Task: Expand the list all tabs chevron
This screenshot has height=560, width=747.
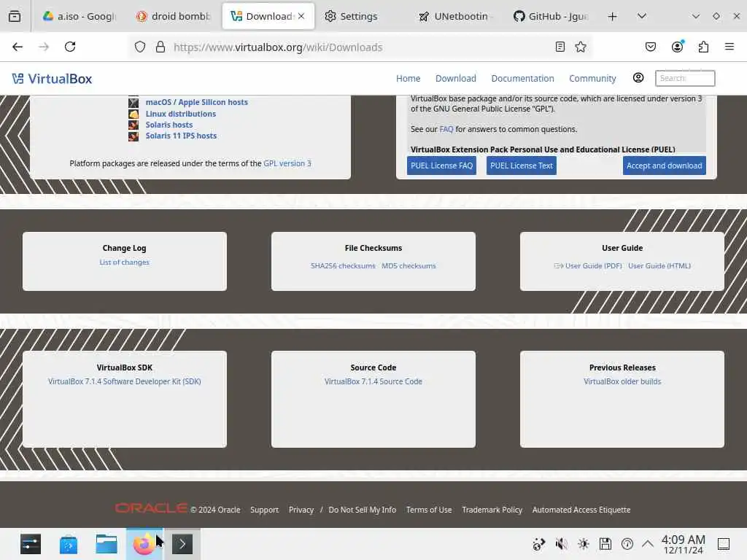Action: click(x=642, y=16)
